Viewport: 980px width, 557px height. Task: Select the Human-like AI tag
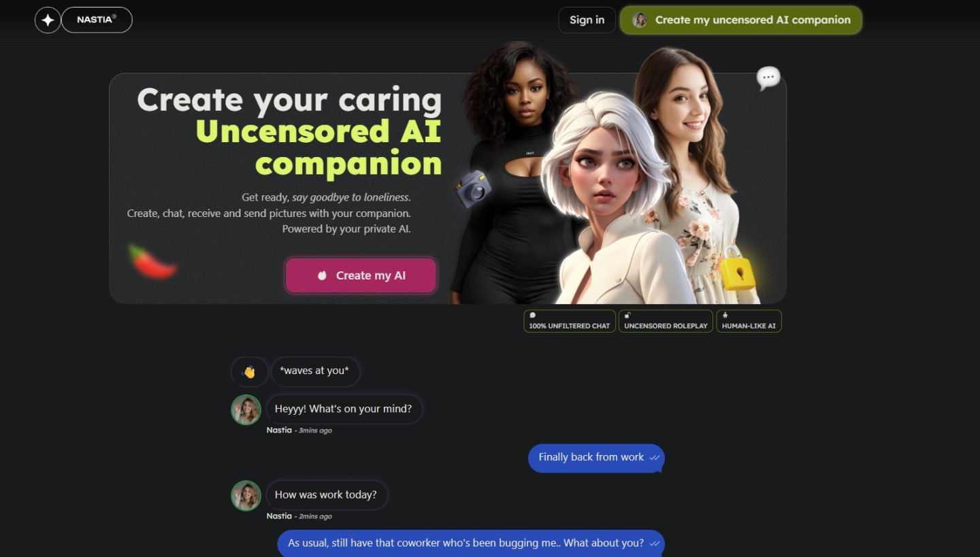pyautogui.click(x=749, y=321)
